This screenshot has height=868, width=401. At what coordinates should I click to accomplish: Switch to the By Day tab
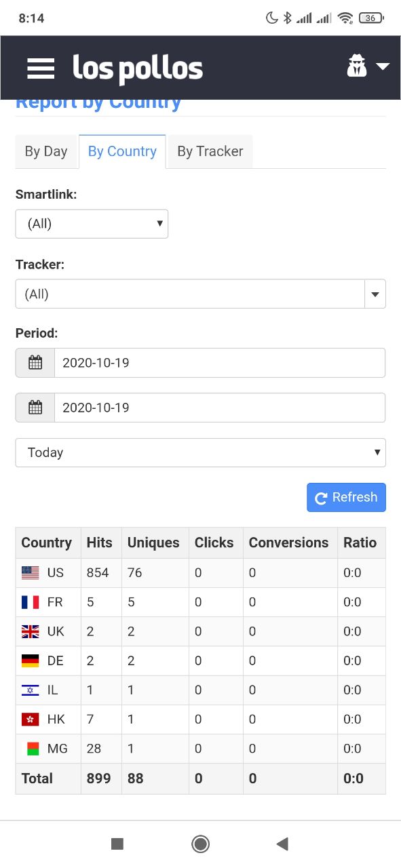[46, 151]
